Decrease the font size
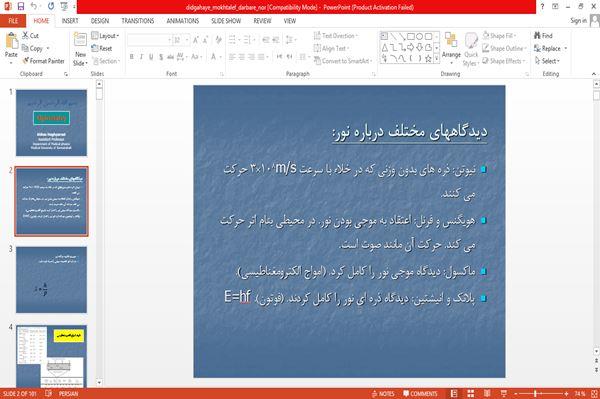 point(205,40)
